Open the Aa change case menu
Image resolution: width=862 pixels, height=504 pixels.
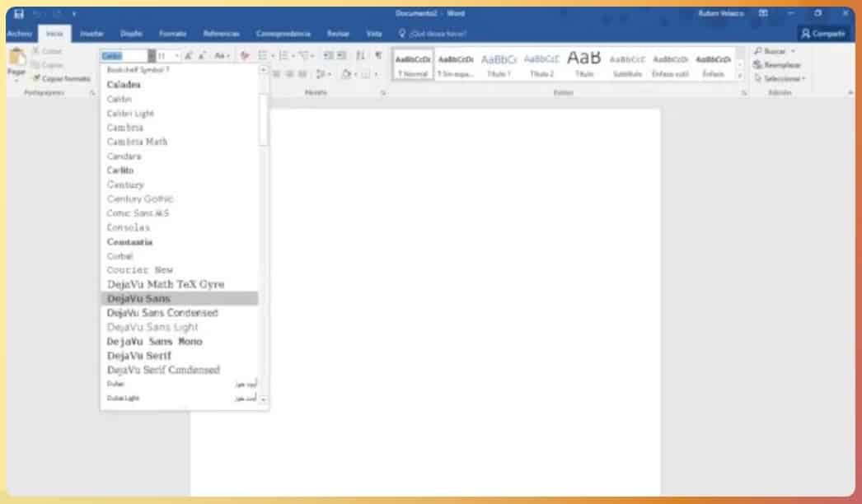(x=222, y=55)
